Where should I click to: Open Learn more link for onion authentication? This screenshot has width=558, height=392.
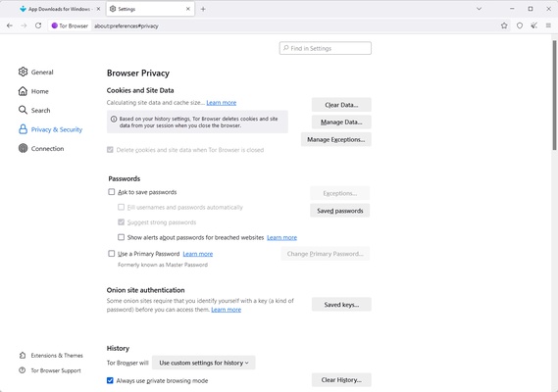click(x=226, y=310)
